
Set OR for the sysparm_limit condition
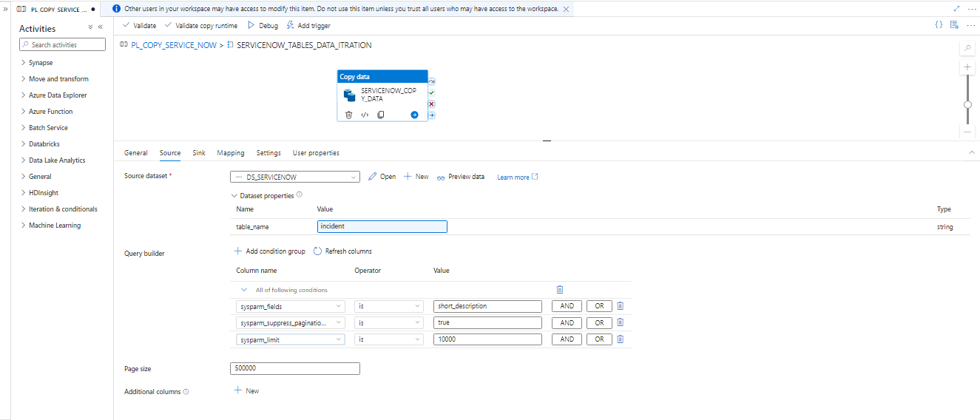[599, 339]
